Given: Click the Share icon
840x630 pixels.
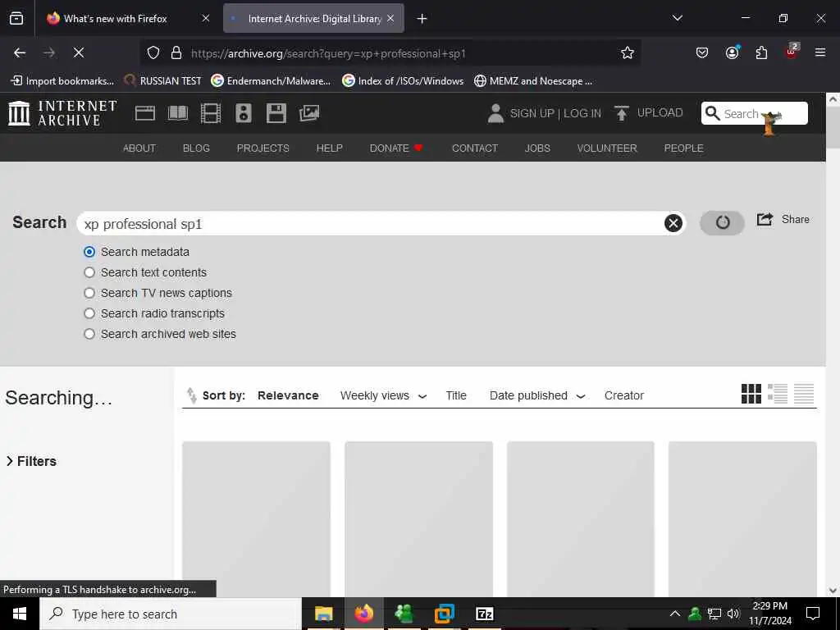Looking at the screenshot, I should 765,219.
